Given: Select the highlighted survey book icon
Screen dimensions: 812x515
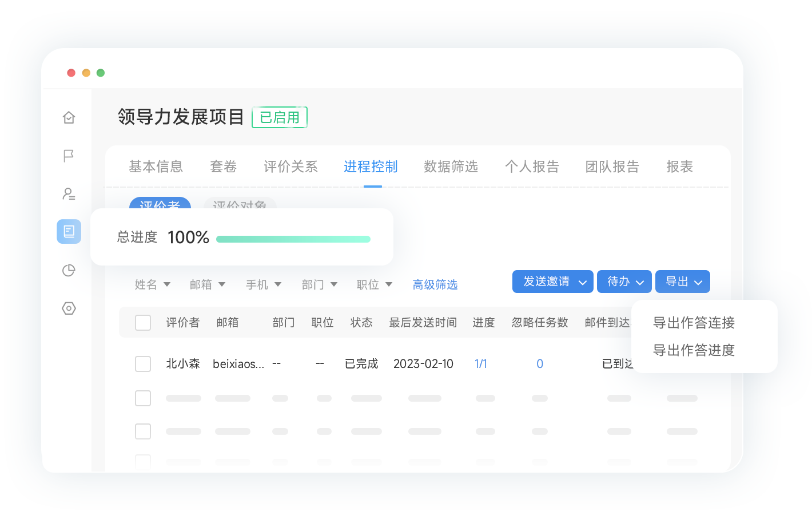Looking at the screenshot, I should pos(69,232).
